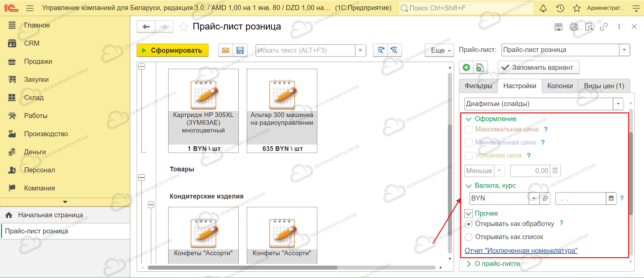Open favorites star in top bar

click(577, 8)
